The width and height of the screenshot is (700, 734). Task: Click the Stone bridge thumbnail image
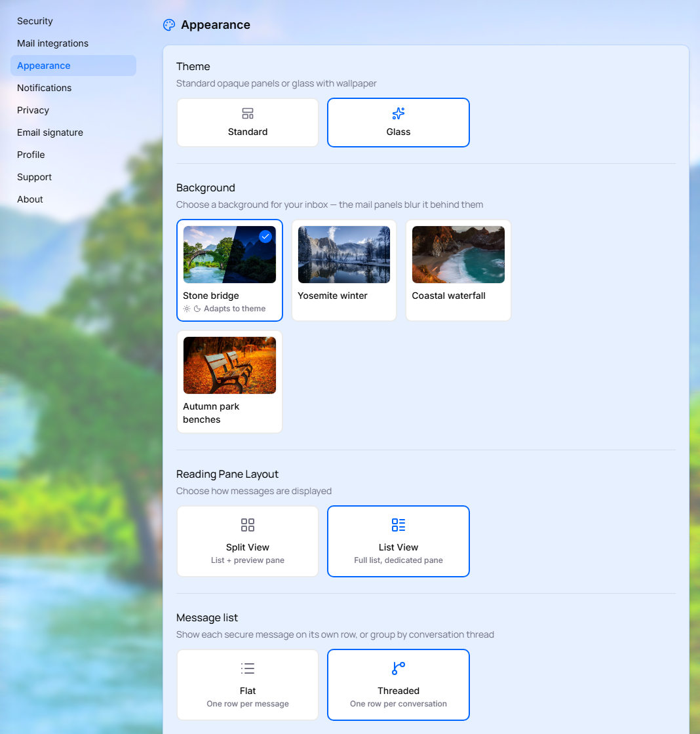point(229,255)
